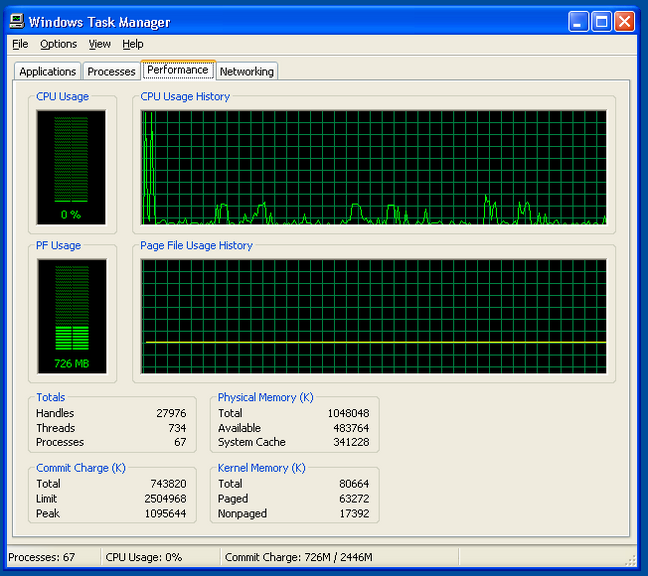Select the Performance tab
Screen dimensions: 648x576
tap(177, 70)
